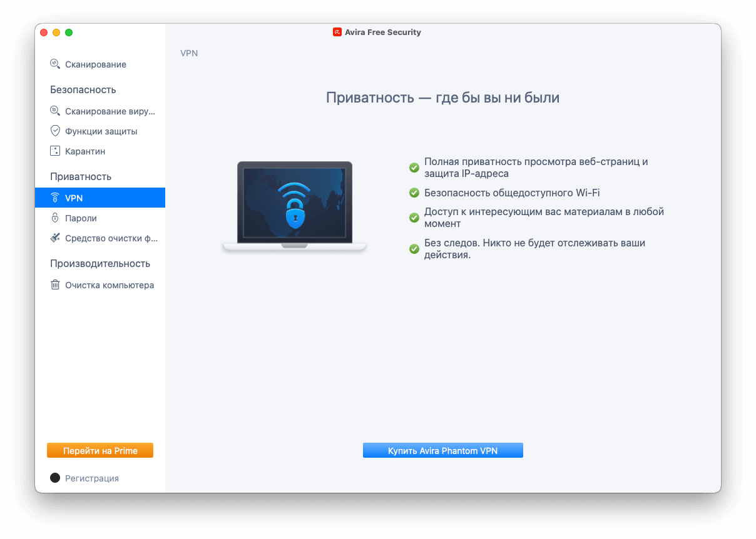Click the Регистрация link
756x539 pixels.
(92, 478)
